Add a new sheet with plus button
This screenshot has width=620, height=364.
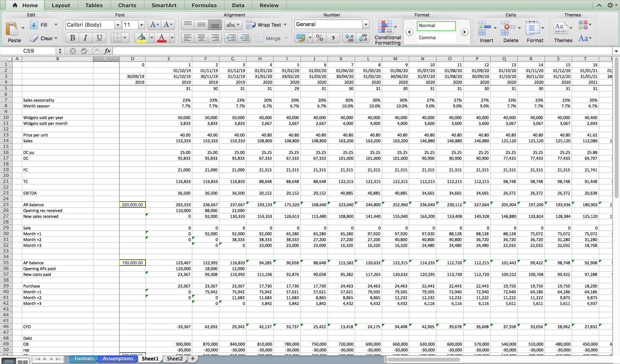[193, 359]
